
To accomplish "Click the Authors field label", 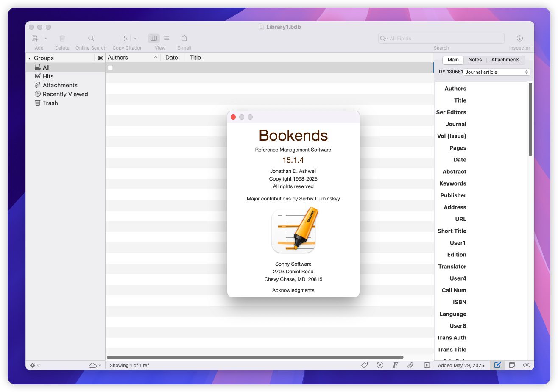I will 455,89.
